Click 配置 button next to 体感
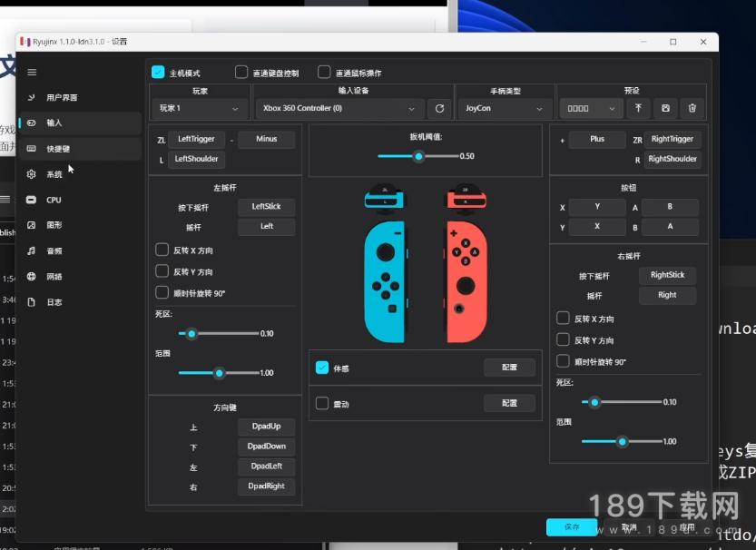The width and height of the screenshot is (756, 550). coord(509,368)
